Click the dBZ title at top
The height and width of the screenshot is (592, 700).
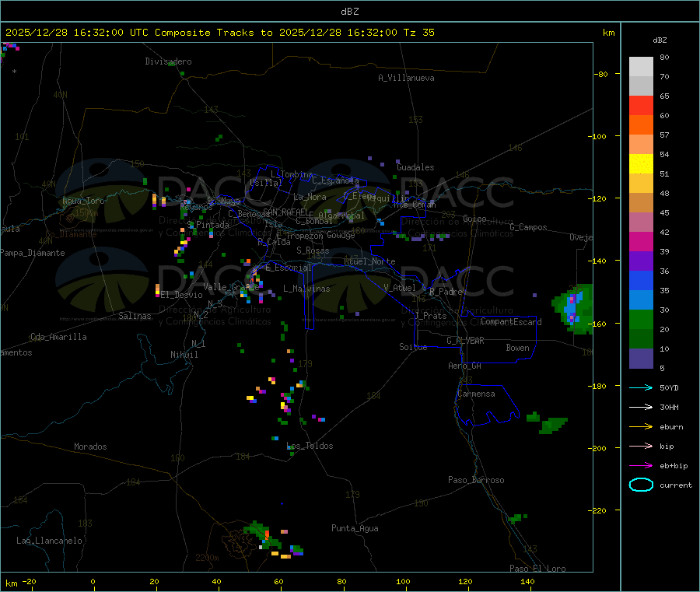tap(349, 12)
